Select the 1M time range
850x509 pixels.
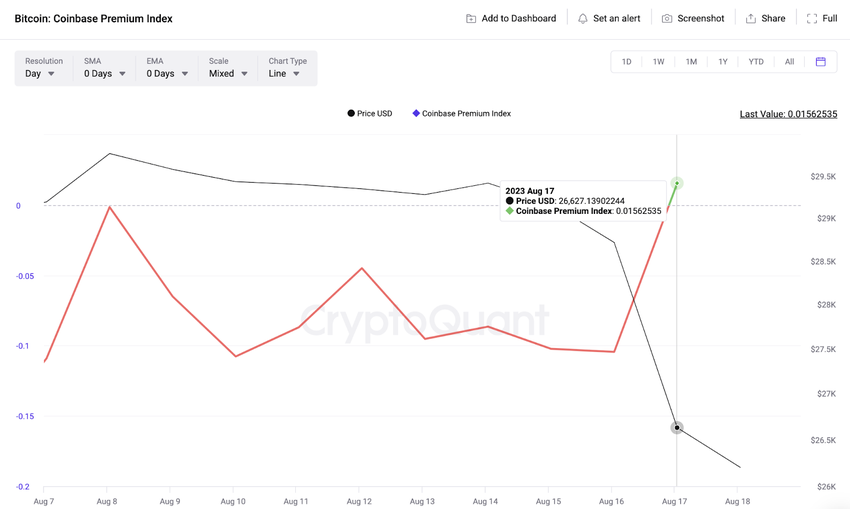click(691, 62)
